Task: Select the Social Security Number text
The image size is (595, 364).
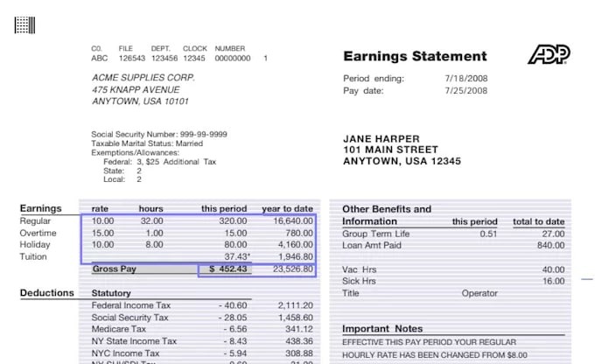Action: tap(159, 134)
